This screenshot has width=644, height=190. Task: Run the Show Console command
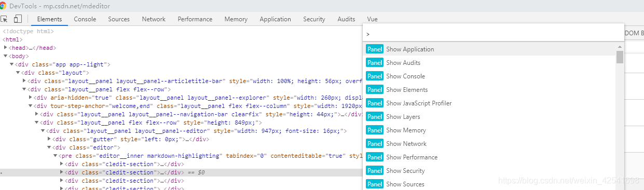pos(489,76)
